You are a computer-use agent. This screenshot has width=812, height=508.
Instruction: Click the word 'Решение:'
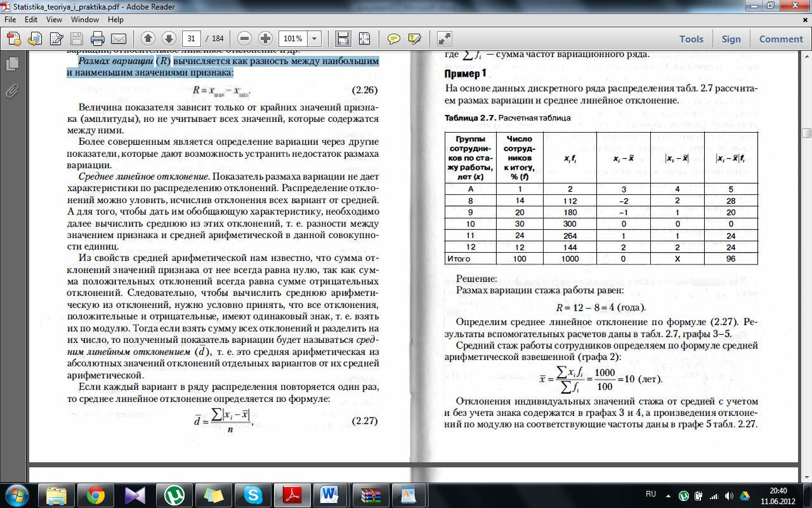(477, 278)
